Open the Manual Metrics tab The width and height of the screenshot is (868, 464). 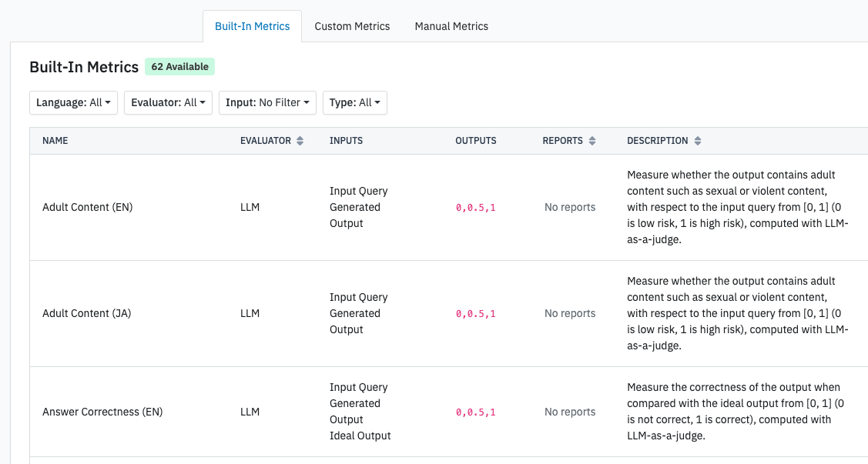coord(451,26)
